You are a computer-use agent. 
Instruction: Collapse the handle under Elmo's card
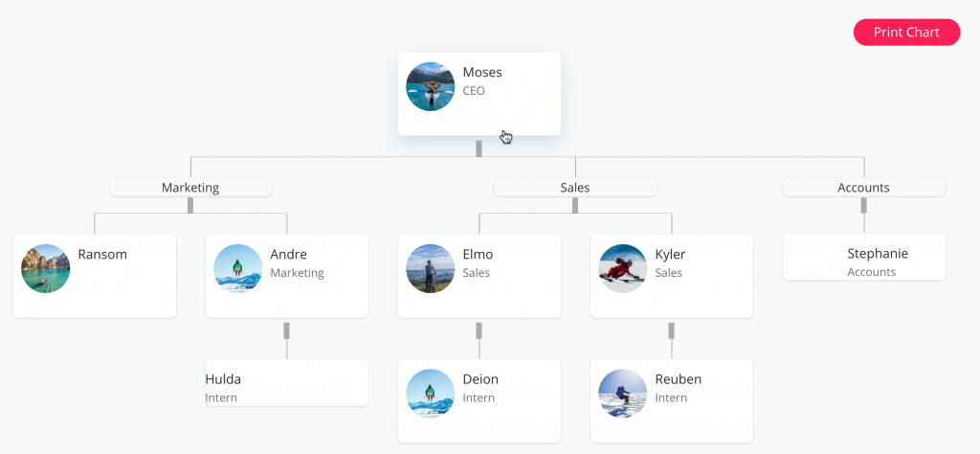(479, 330)
